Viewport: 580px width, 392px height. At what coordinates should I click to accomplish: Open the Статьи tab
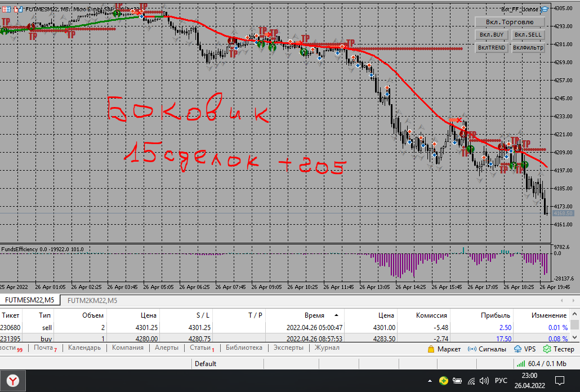click(202, 348)
